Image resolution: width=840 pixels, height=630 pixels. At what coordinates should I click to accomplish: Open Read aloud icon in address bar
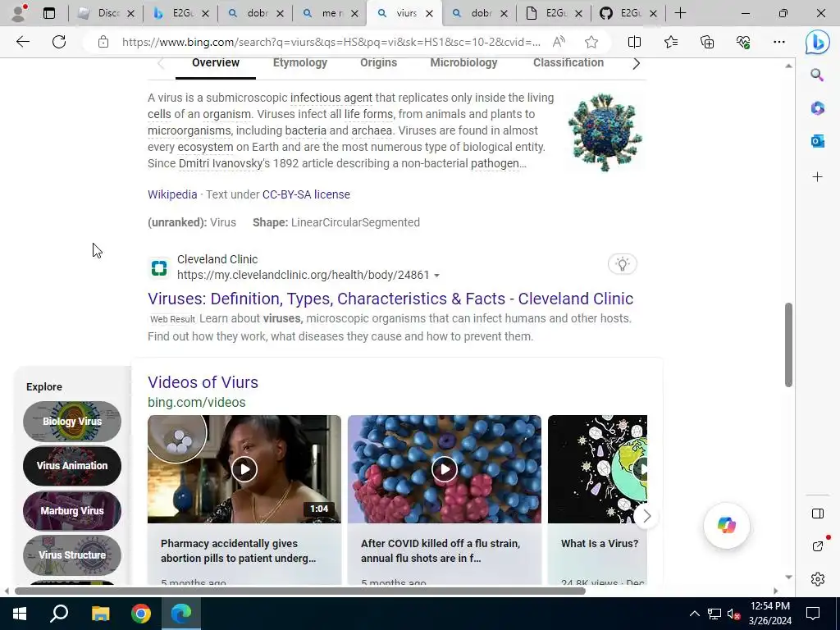click(x=559, y=42)
